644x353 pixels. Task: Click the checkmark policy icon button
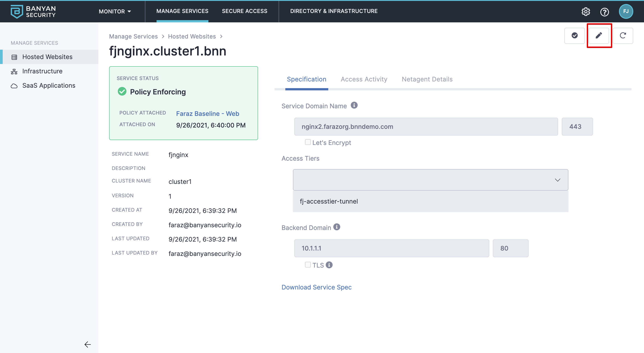click(574, 36)
